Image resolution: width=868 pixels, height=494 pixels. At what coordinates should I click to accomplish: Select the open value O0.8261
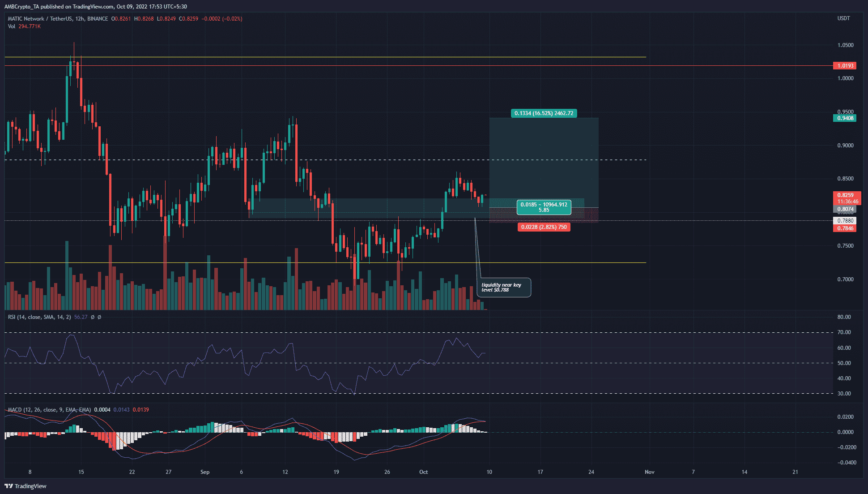pyautogui.click(x=121, y=19)
